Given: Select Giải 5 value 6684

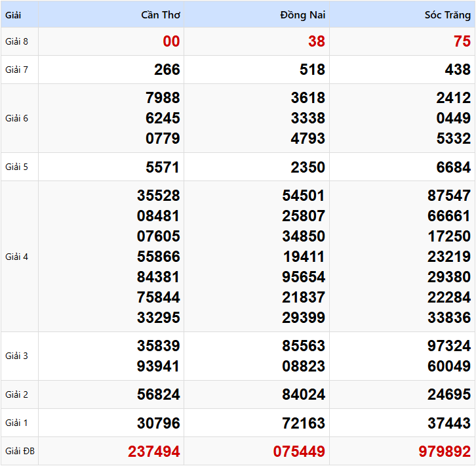Looking at the screenshot, I should [454, 167].
